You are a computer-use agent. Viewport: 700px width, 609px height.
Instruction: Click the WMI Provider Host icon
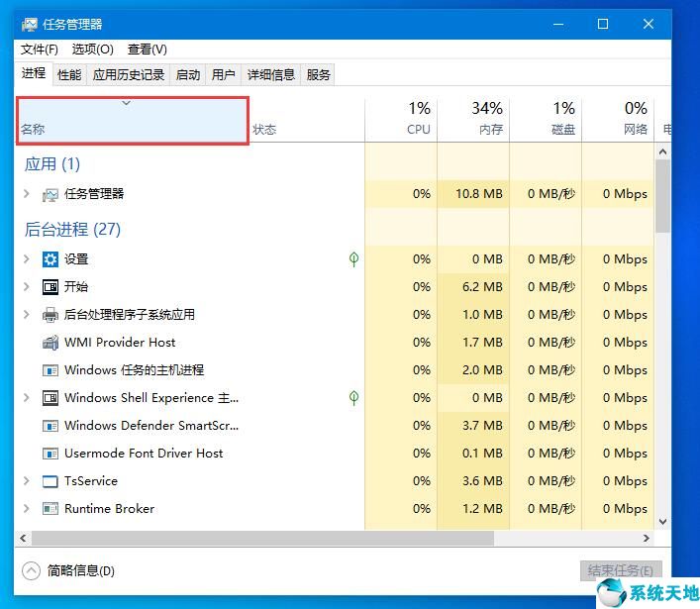tap(50, 343)
